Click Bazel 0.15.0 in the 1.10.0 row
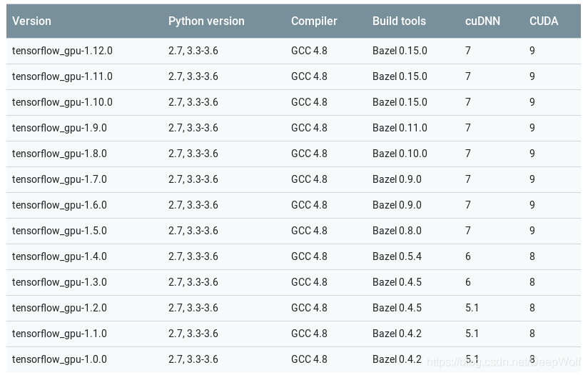The width and height of the screenshot is (588, 375). 400,102
